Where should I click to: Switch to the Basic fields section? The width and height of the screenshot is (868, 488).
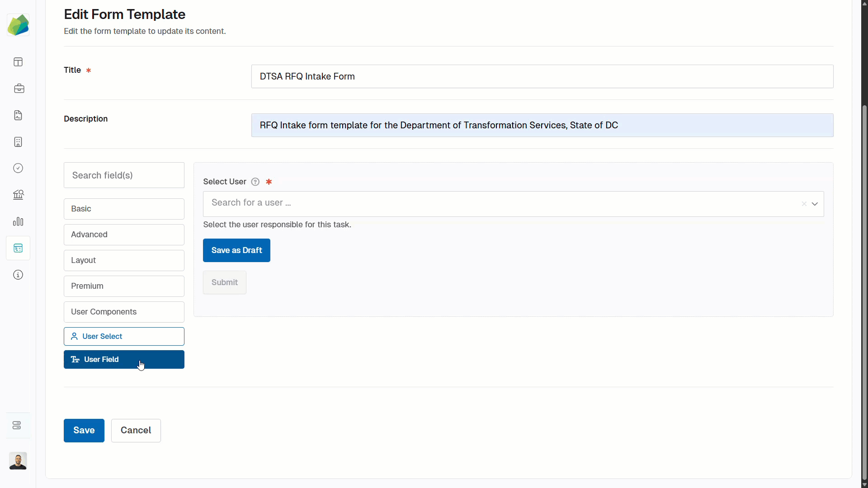[x=124, y=208]
